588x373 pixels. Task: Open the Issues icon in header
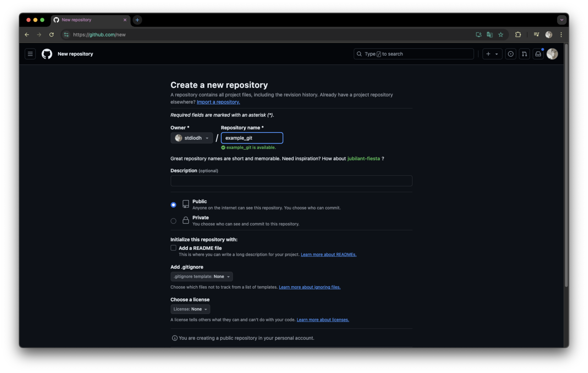pos(511,54)
